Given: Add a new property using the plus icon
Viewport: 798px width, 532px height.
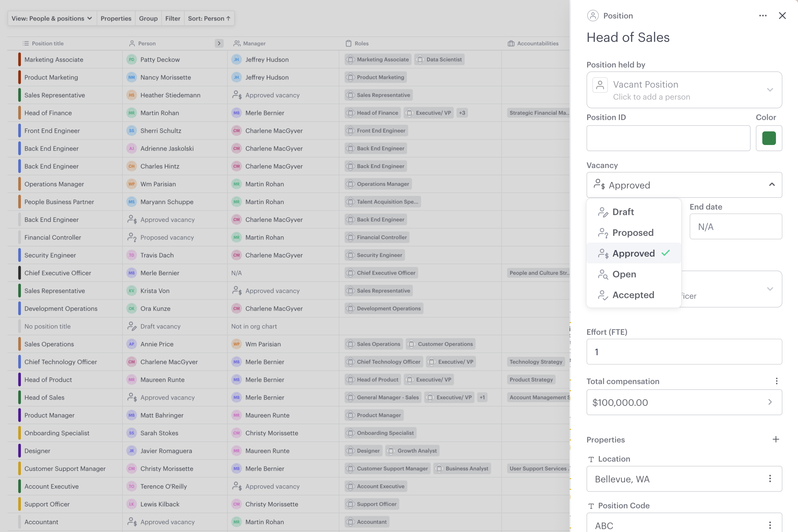Looking at the screenshot, I should click(x=776, y=439).
